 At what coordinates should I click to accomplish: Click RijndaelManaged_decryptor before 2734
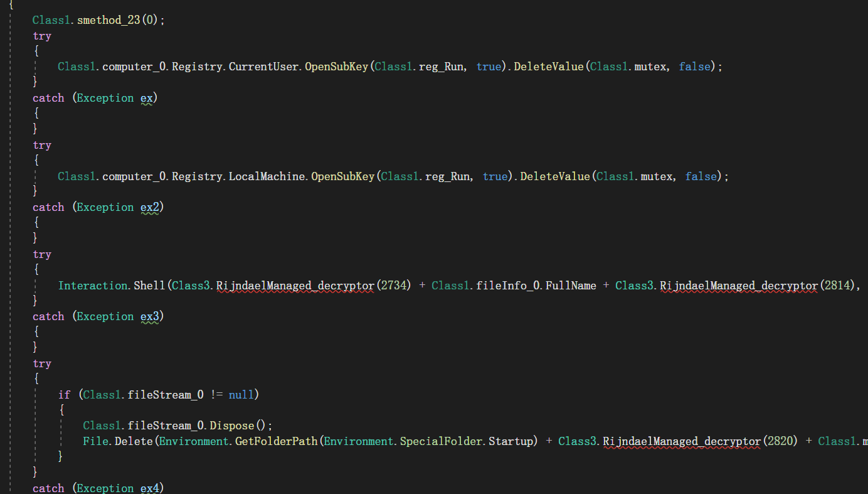tap(295, 286)
